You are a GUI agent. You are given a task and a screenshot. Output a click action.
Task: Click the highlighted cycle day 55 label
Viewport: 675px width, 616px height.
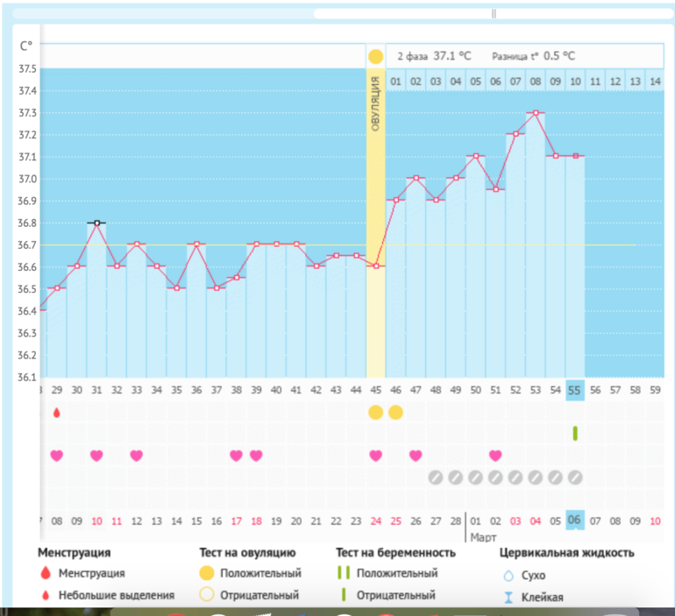point(575,390)
